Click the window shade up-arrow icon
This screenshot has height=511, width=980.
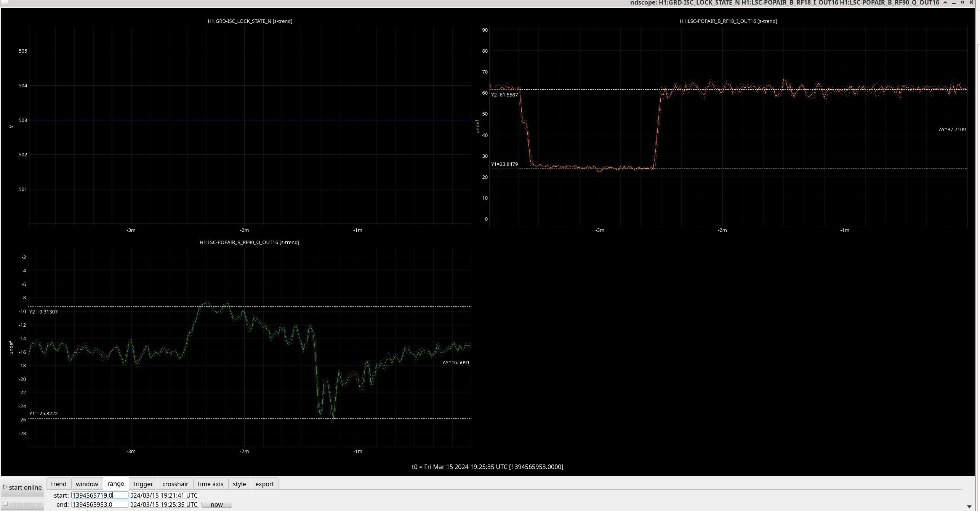[945, 3]
